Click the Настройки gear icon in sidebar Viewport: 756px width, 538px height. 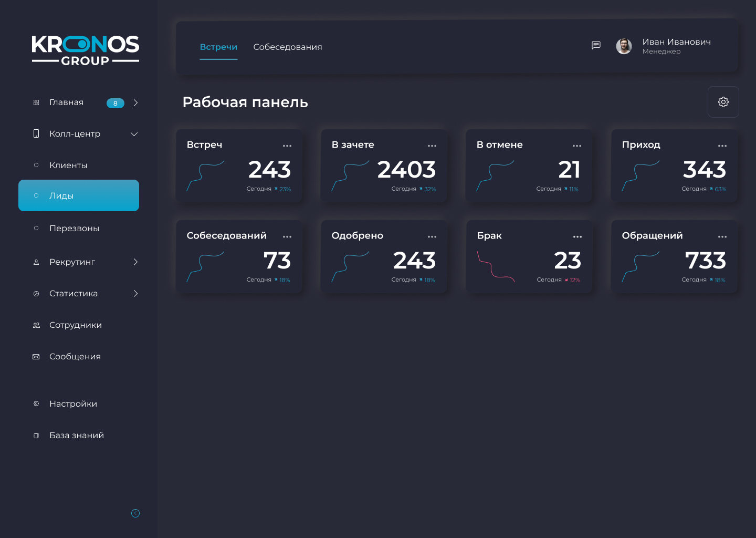pyautogui.click(x=36, y=404)
